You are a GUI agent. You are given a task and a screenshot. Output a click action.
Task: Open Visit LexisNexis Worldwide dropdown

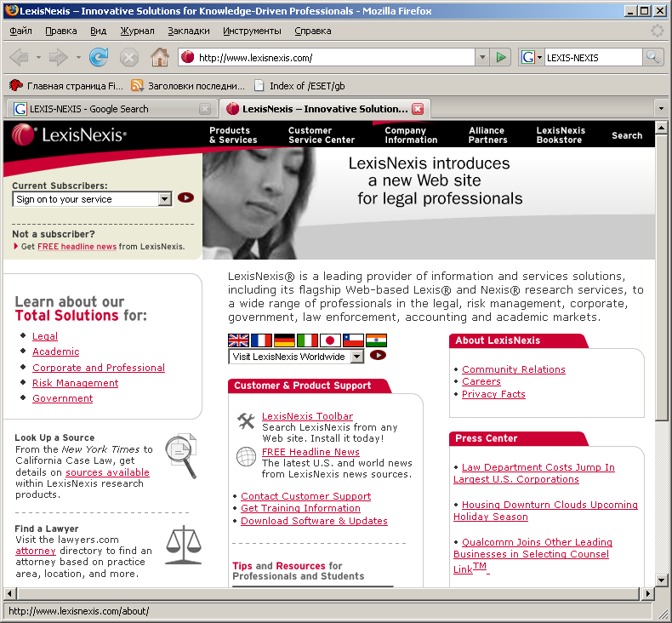(x=356, y=357)
